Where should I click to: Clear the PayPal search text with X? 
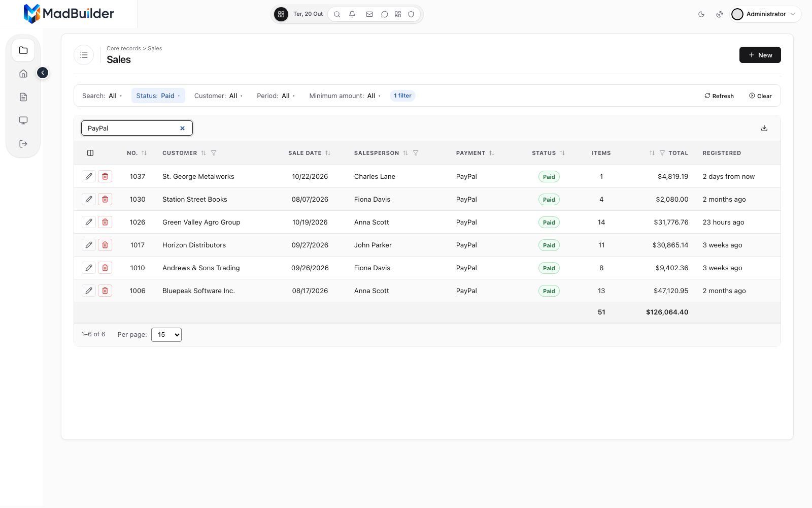pyautogui.click(x=182, y=128)
